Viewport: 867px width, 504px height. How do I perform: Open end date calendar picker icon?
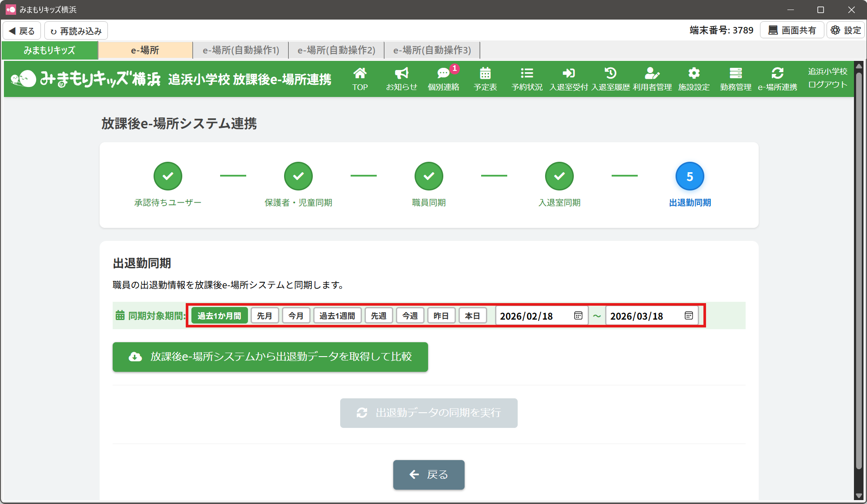[x=689, y=316]
